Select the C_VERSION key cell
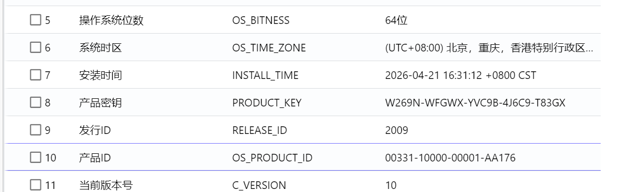The height and width of the screenshot is (192, 644). coord(259,185)
